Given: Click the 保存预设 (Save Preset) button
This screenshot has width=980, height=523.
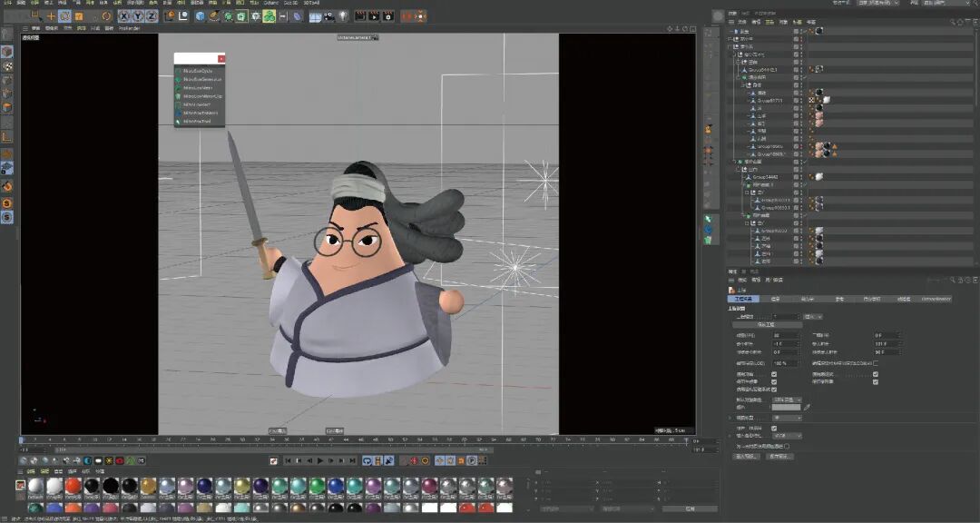Looking at the screenshot, I should [780, 457].
